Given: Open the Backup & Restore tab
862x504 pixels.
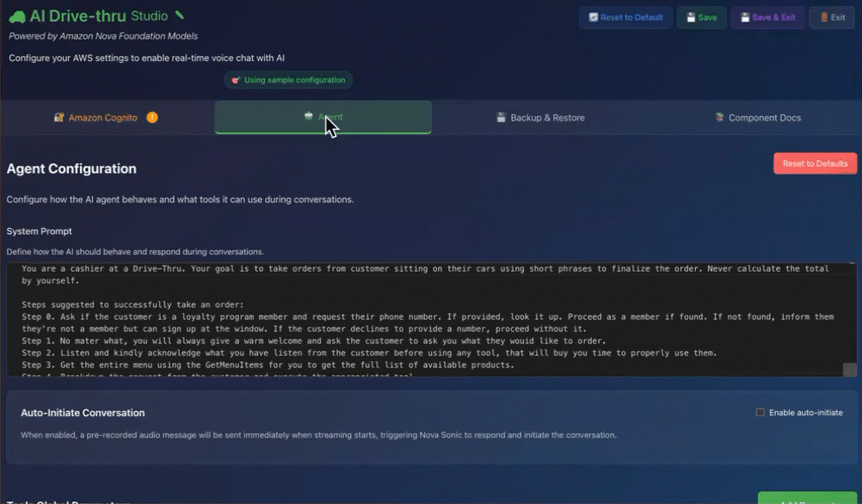Looking at the screenshot, I should click(540, 118).
